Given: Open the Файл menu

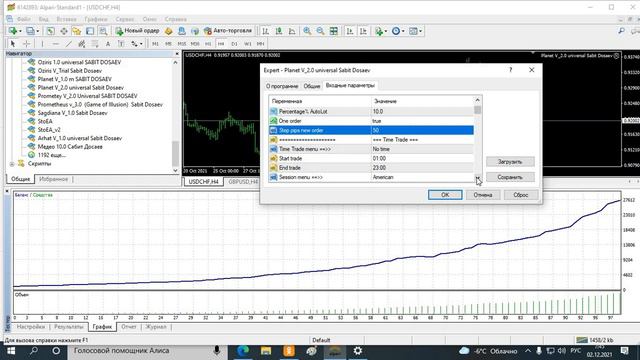Looking at the screenshot, I should tap(23, 19).
